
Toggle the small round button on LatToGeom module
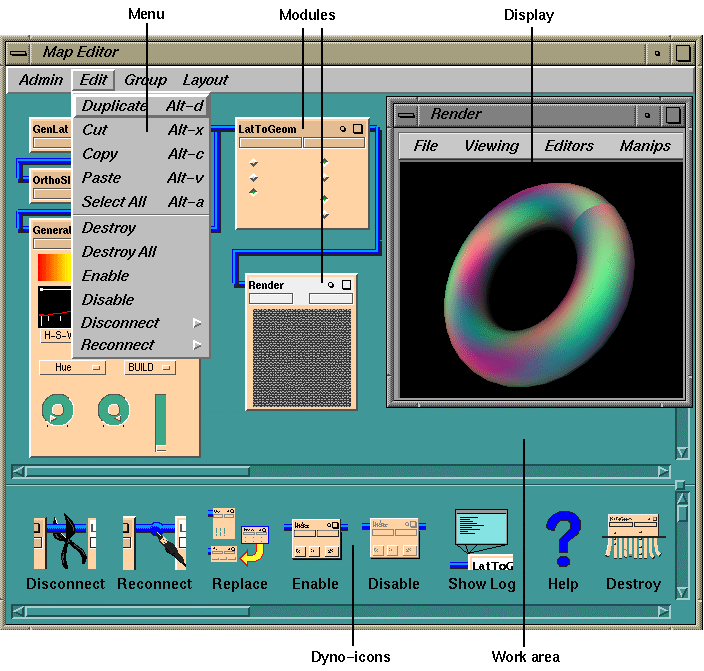pos(342,129)
